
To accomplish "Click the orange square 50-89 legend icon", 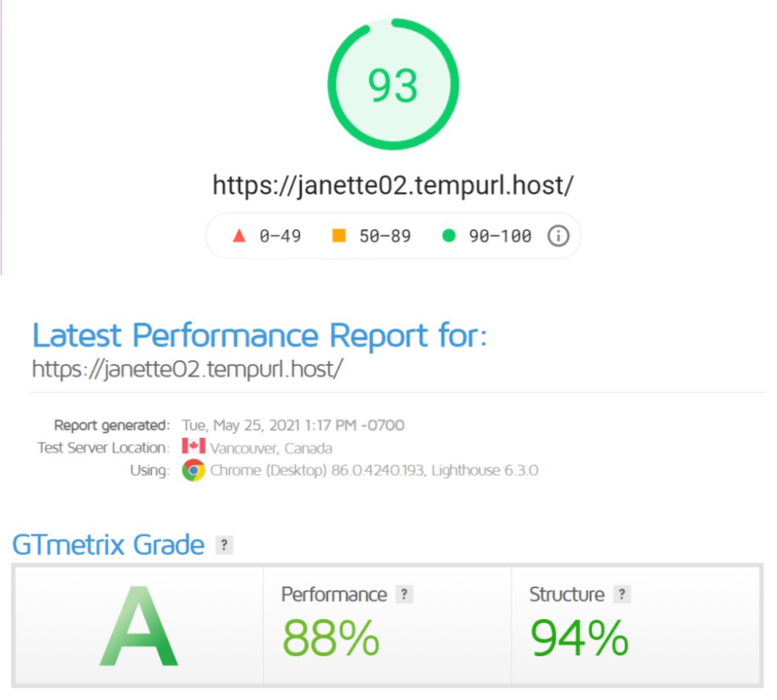I will coord(339,235).
